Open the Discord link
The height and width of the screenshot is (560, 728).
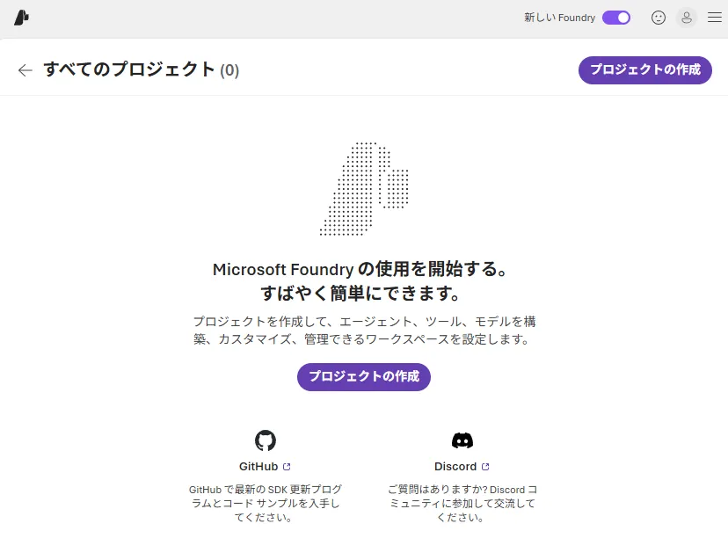[x=462, y=466]
